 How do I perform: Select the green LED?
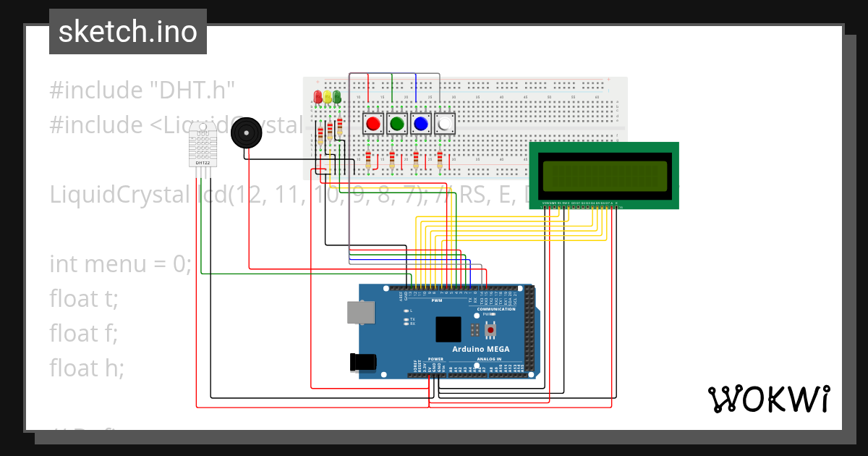coord(337,96)
